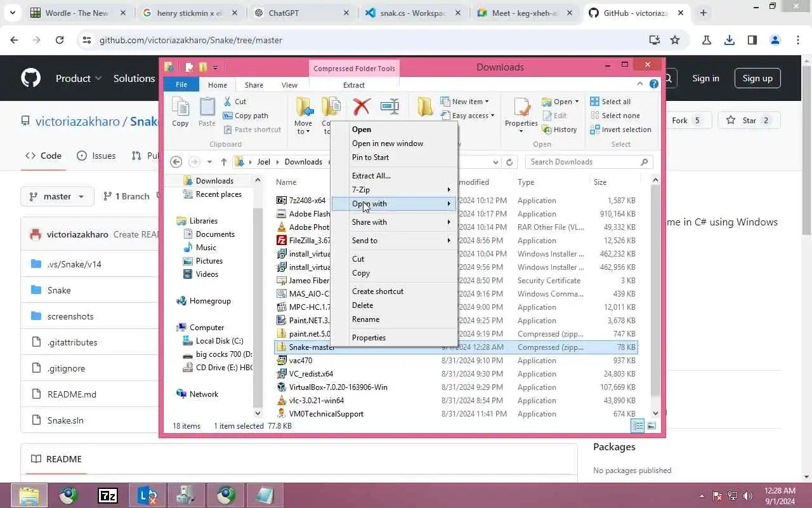The width and height of the screenshot is (812, 508).
Task: Click the Copy icon in Explorer ribbon
Action: click(180, 112)
